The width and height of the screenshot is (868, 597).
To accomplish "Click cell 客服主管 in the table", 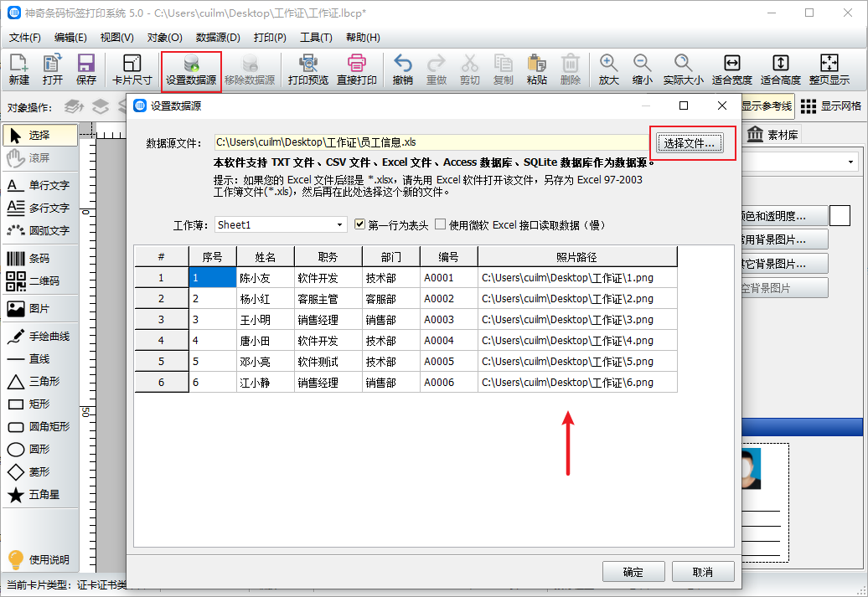I will coord(328,299).
